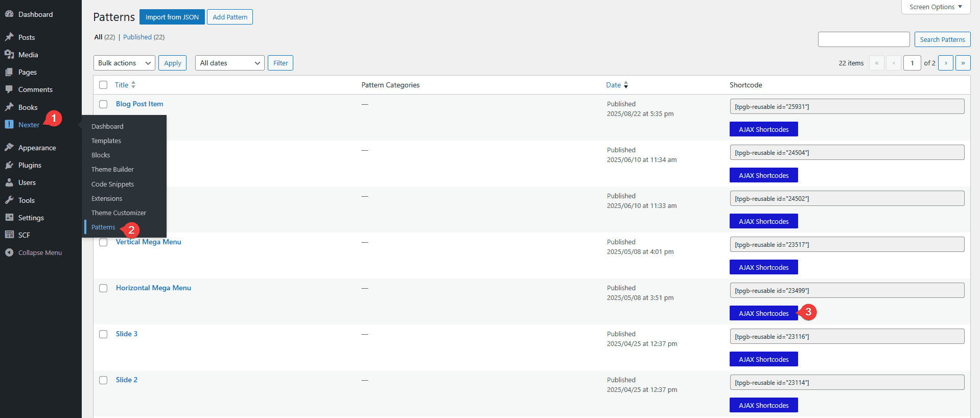This screenshot has height=418, width=980.
Task: Click the Comments speech bubble icon
Action: coord(9,89)
